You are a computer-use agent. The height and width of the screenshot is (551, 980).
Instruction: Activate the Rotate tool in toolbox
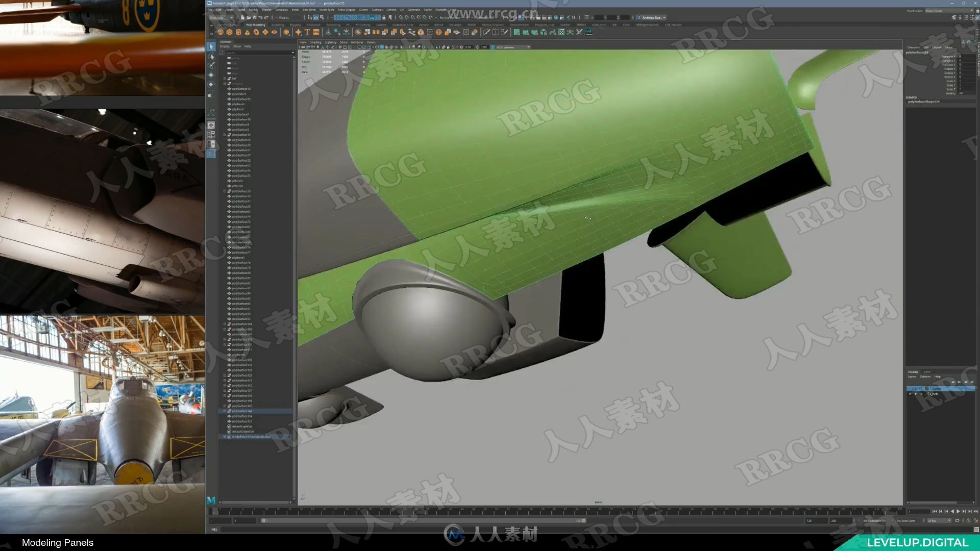[211, 85]
